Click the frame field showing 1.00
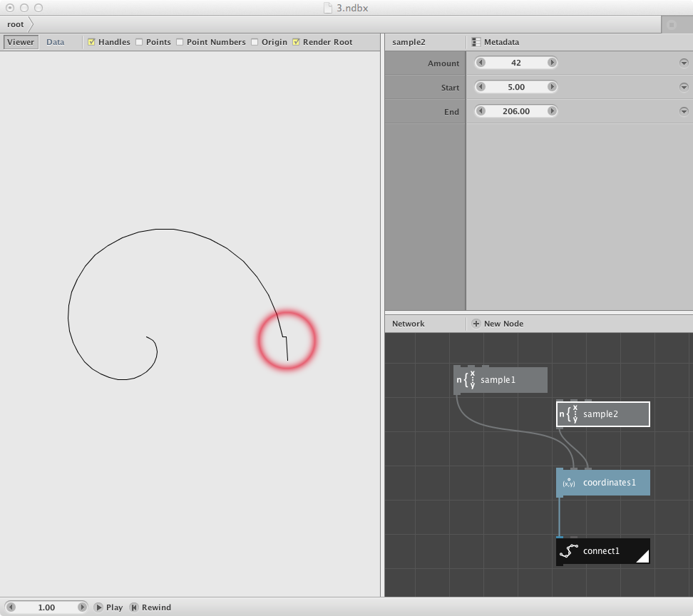Screen dimensions: 693x616 [x=46, y=607]
